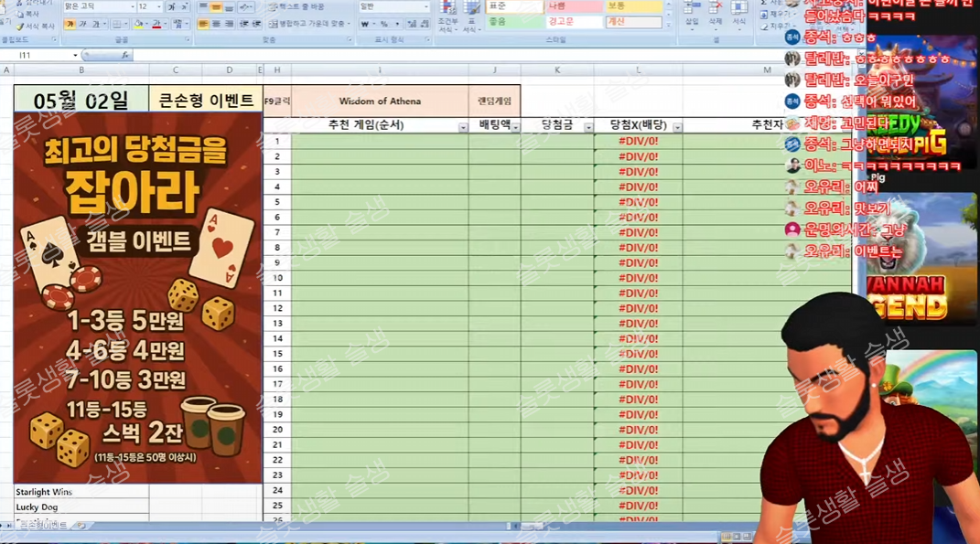Toggle italic text formatting
The height and width of the screenshot is (544, 980).
click(x=83, y=25)
